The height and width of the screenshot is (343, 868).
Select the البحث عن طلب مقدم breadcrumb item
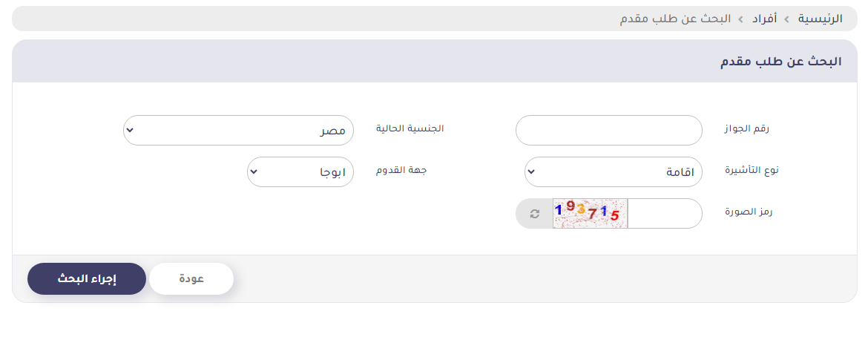675,19
